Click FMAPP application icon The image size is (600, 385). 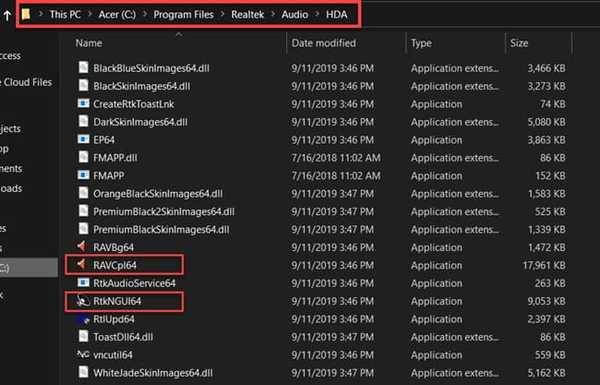tap(83, 175)
